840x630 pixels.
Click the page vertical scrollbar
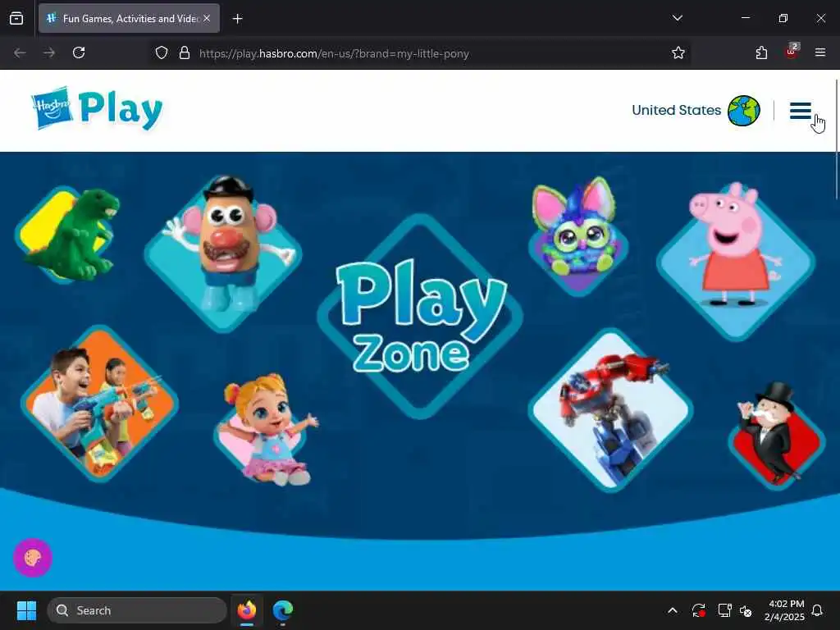coord(837,139)
